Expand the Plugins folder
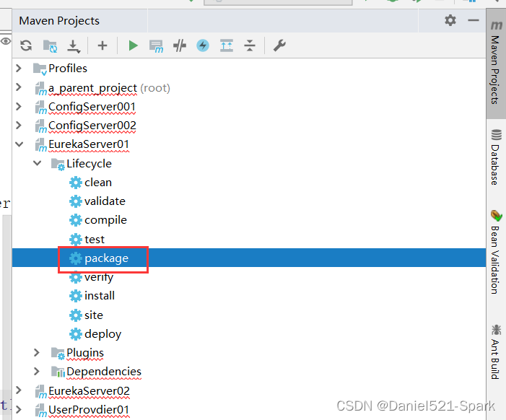Screen dimensions: 506x420 (x=38, y=352)
